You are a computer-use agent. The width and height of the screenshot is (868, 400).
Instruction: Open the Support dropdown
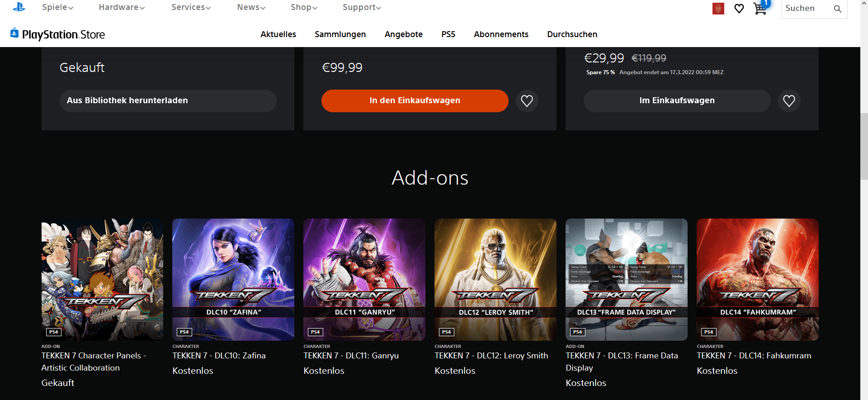tap(362, 7)
